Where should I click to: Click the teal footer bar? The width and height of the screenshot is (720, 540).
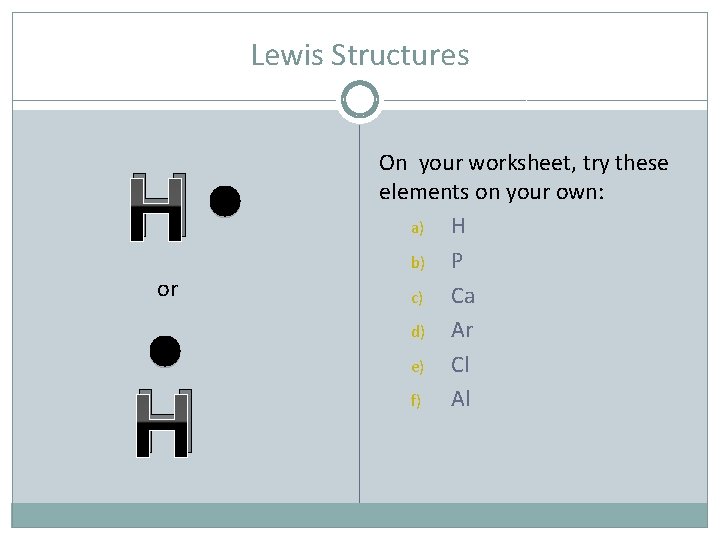pyautogui.click(x=360, y=515)
